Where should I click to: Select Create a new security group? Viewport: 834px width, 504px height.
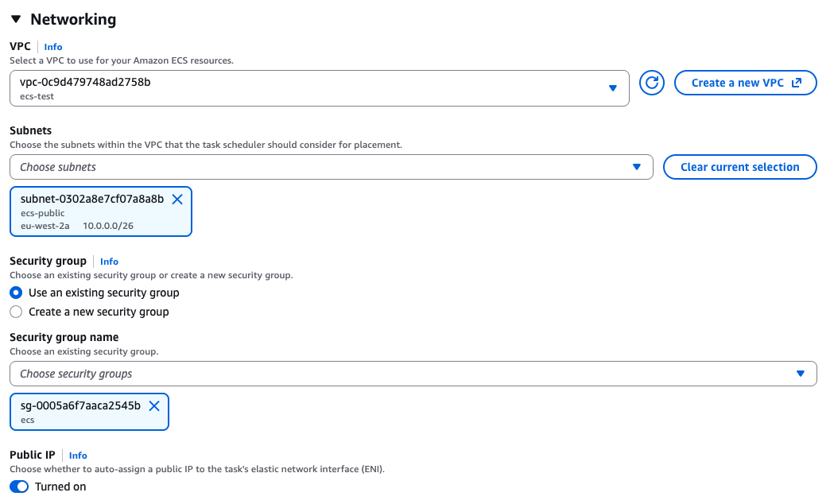coord(15,312)
